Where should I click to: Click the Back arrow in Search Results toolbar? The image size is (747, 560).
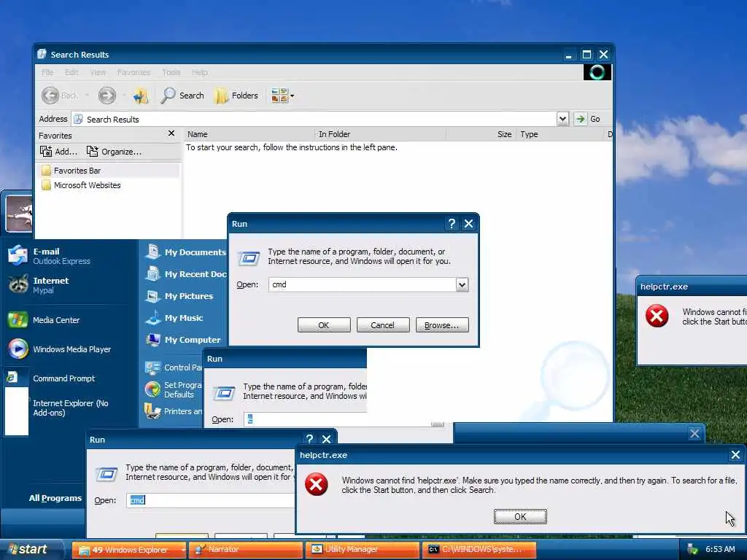tap(50, 96)
